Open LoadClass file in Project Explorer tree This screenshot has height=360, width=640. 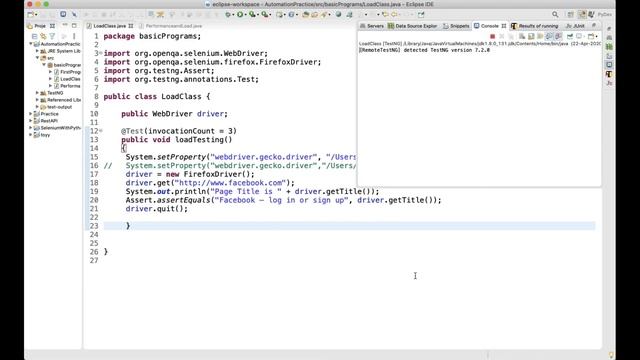point(67,79)
